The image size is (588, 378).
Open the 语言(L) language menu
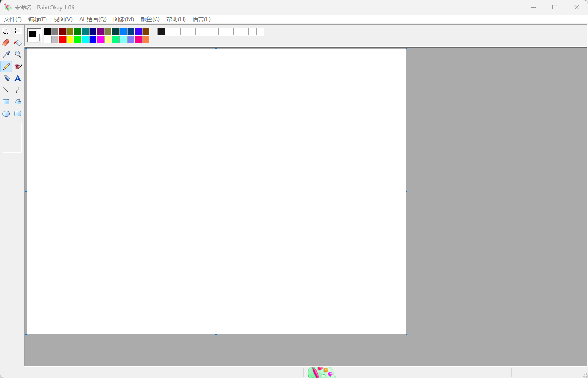point(201,19)
